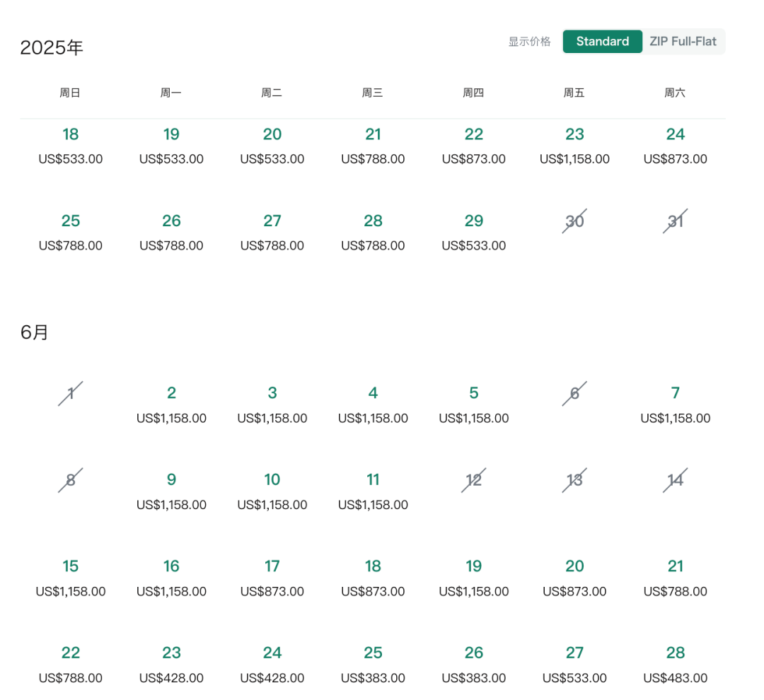
Task: Click unavailable June 13 date
Action: pyautogui.click(x=575, y=480)
